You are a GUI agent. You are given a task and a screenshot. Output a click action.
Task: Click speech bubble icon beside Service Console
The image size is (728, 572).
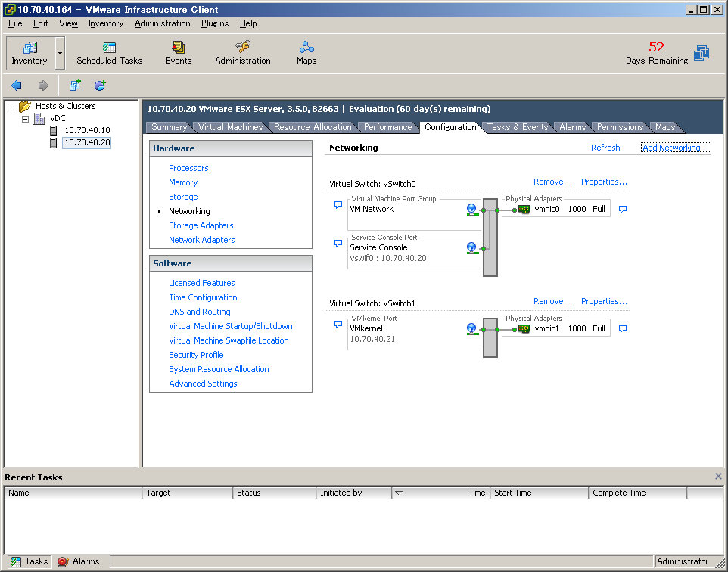point(338,244)
